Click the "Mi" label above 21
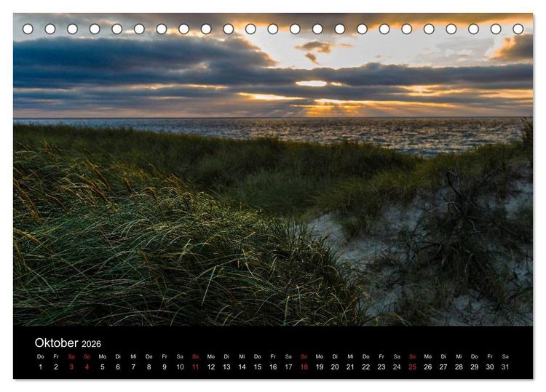This screenshot has height=392, width=546. point(350,356)
